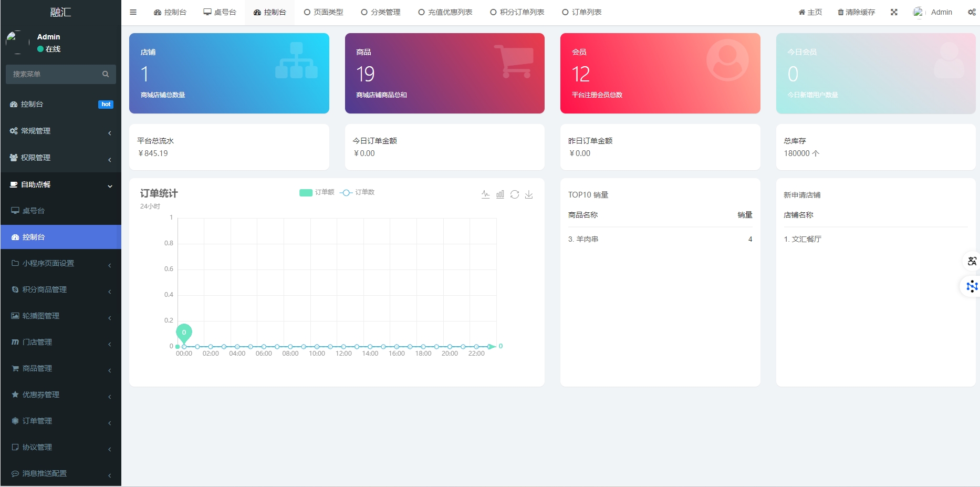
Task: Open the Admin user menu label
Action: 941,12
